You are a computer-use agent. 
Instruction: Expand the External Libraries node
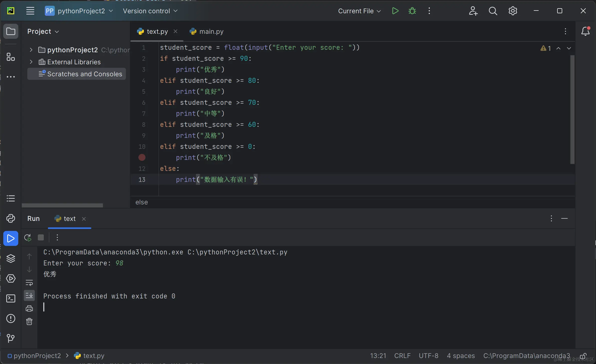click(x=31, y=62)
